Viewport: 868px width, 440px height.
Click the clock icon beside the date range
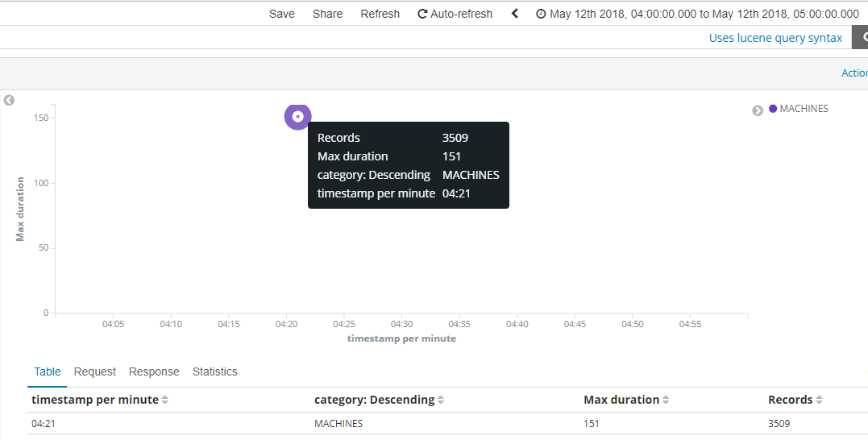pos(541,14)
